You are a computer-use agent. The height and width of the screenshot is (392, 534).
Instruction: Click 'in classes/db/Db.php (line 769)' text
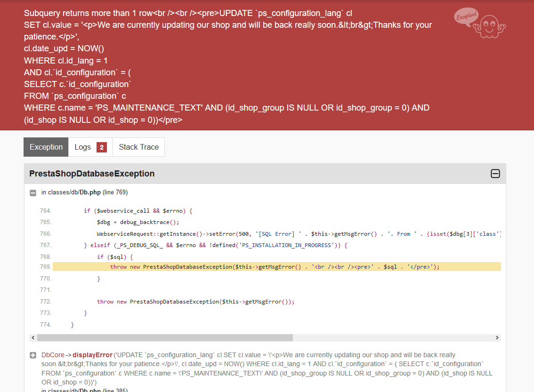click(84, 192)
